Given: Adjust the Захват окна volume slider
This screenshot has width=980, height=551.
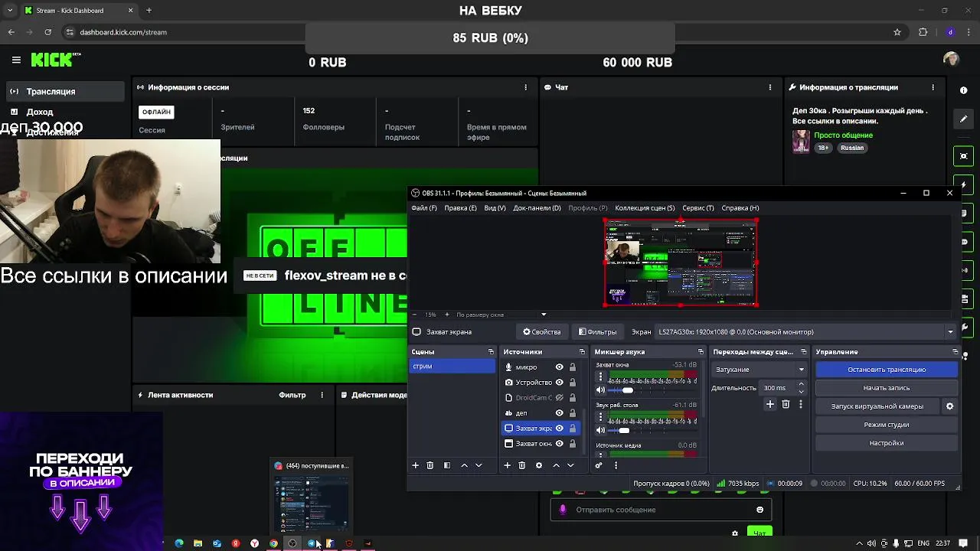Looking at the screenshot, I should (628, 390).
